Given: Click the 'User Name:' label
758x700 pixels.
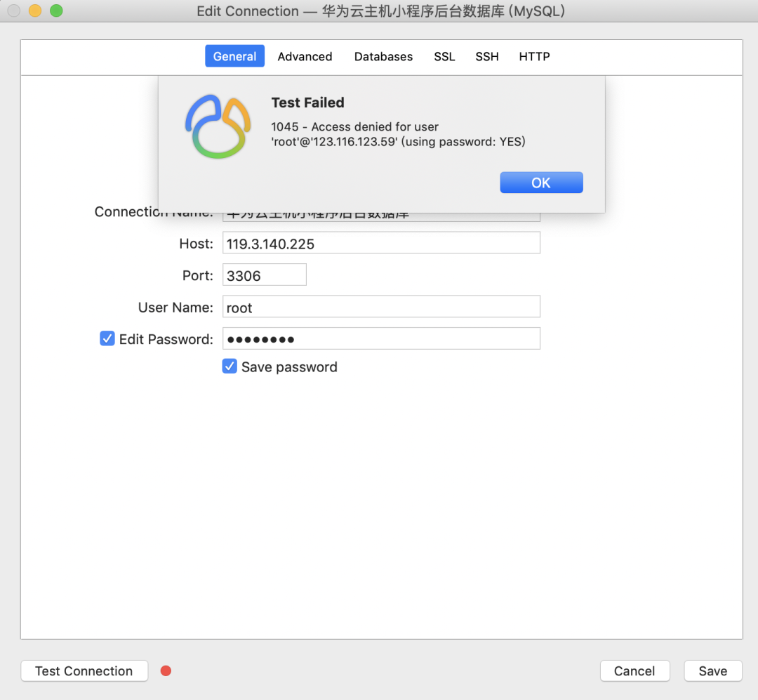Looking at the screenshot, I should click(x=175, y=308).
